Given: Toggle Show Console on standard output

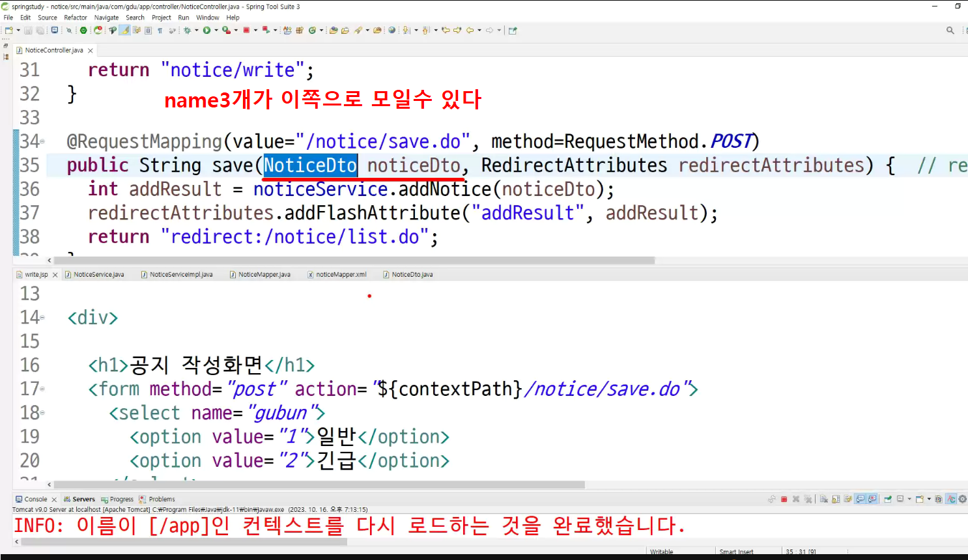Looking at the screenshot, I should click(x=861, y=499).
